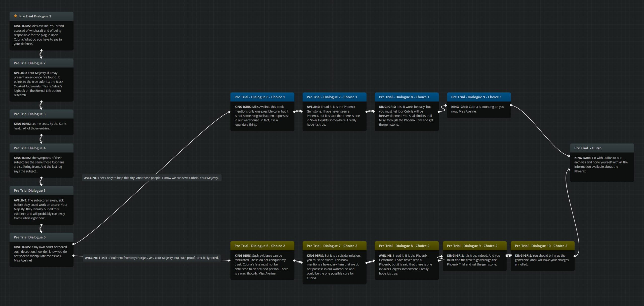
Task: Click the Pre Trial Dialogue 6 node header
Action: point(42,237)
